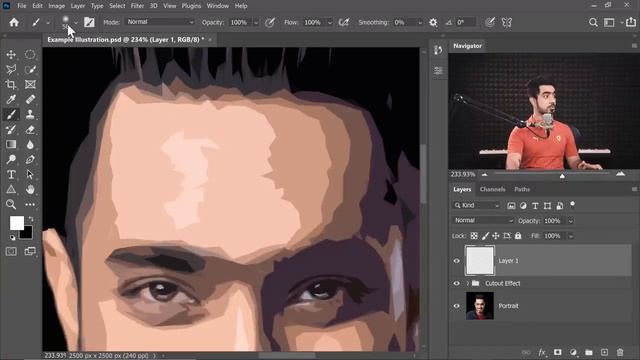
Task: Toggle pressure for opacity
Action: pyautogui.click(x=270, y=22)
